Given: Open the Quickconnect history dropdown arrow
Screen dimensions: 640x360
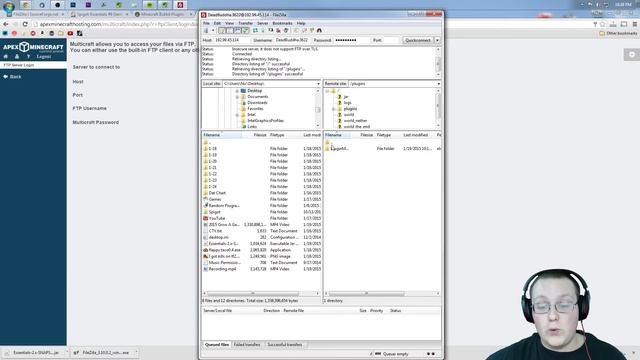Looking at the screenshot, I should (438, 40).
